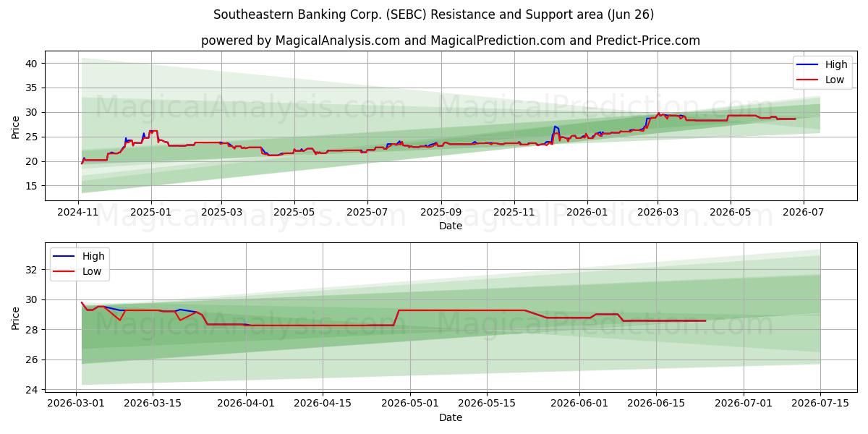Viewport: 868px width, 434px height.
Task: Click the top chart's '2024-11' date label
Action: (x=78, y=213)
